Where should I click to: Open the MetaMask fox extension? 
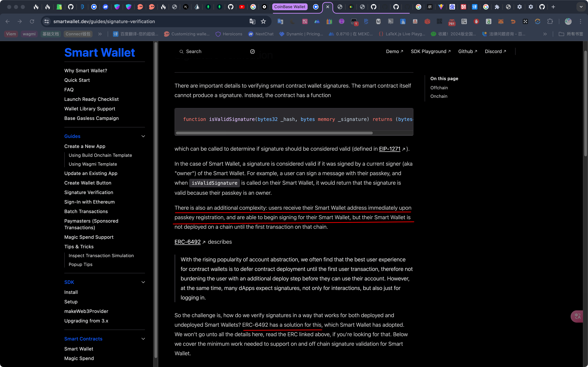point(501,21)
